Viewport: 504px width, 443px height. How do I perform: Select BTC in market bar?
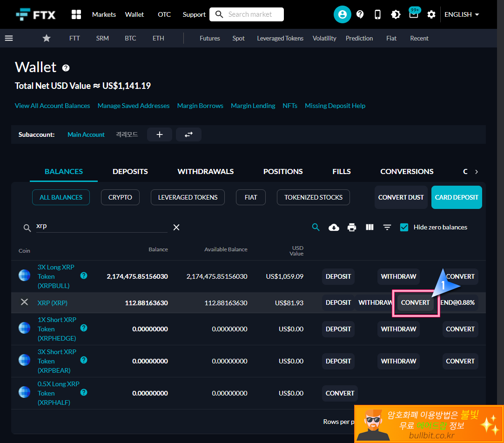click(x=130, y=38)
